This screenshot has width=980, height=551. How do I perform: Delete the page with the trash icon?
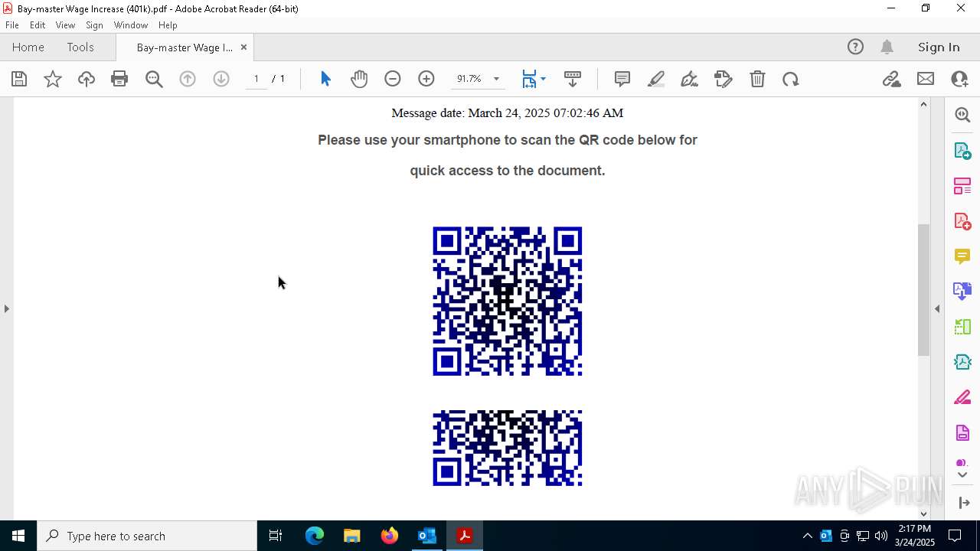(757, 79)
